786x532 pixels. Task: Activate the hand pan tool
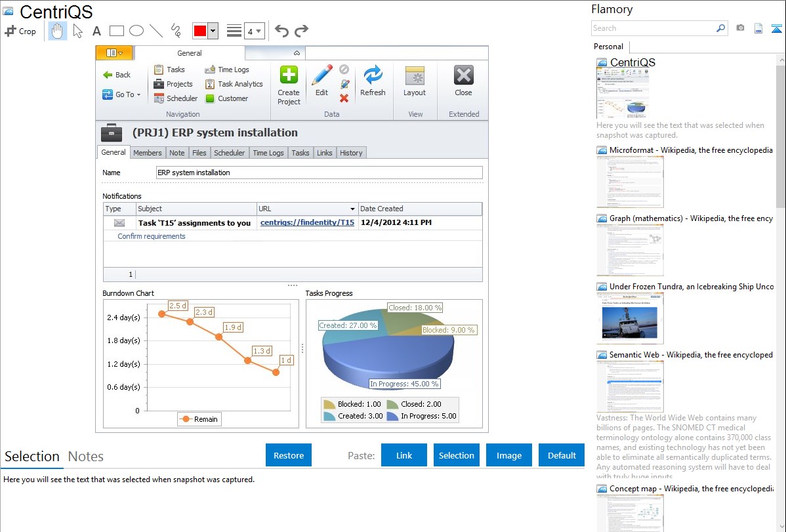(x=58, y=31)
